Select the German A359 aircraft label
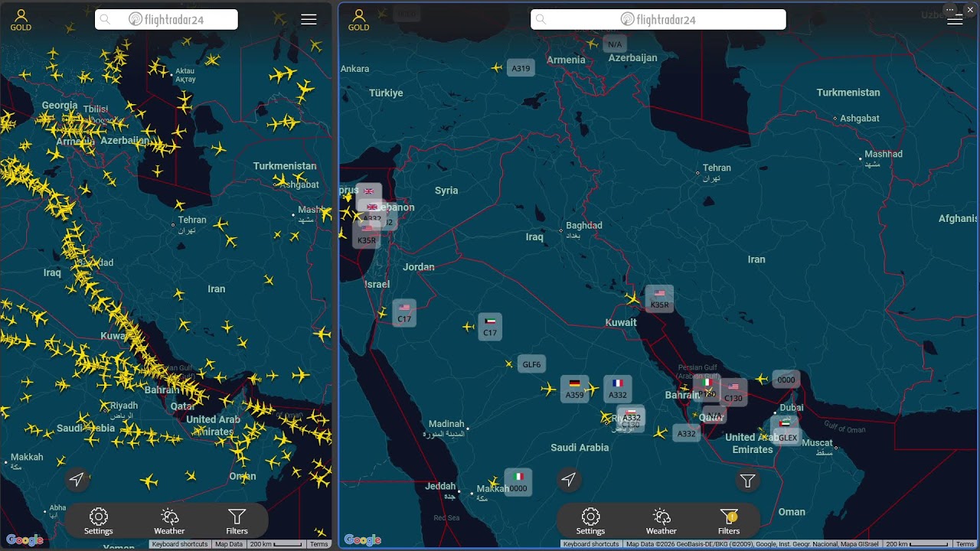The height and width of the screenshot is (551, 980). tap(574, 389)
